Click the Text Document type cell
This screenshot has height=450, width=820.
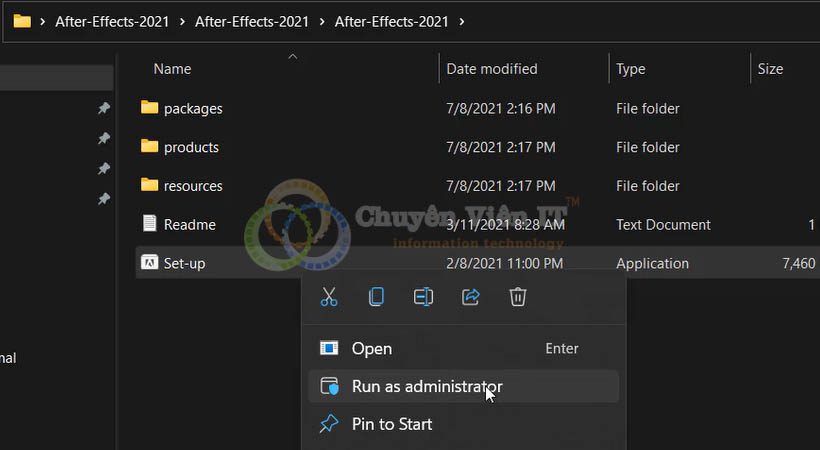tap(663, 224)
